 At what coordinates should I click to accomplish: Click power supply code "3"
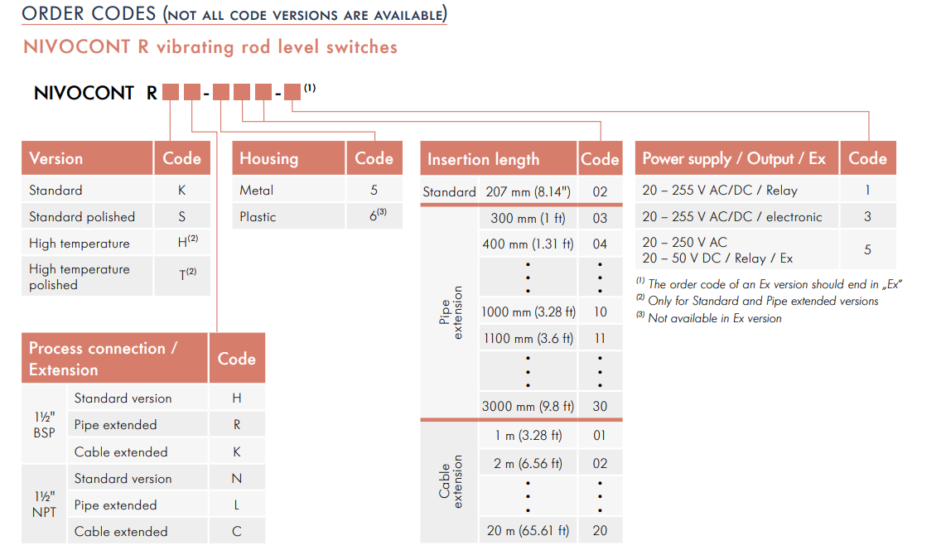[x=868, y=217]
